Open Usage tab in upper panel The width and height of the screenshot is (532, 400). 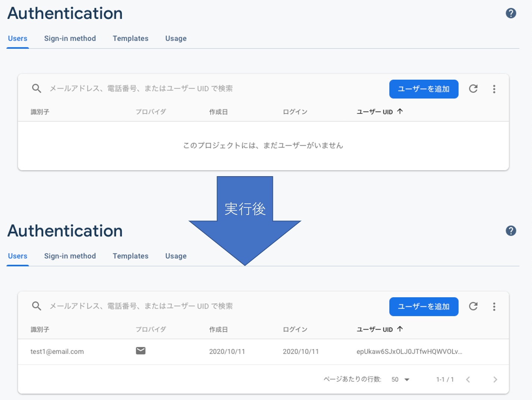176,38
